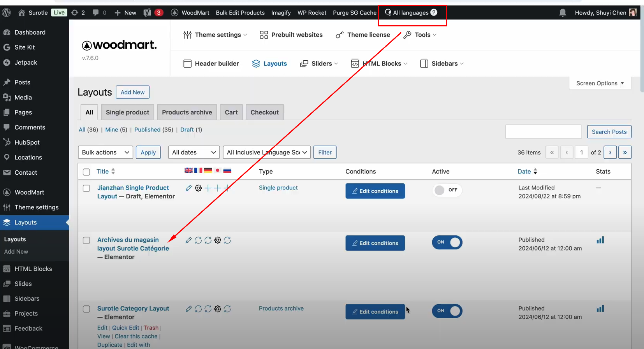Open the notification bell icon
The width and height of the screenshot is (644, 349).
click(x=563, y=12)
